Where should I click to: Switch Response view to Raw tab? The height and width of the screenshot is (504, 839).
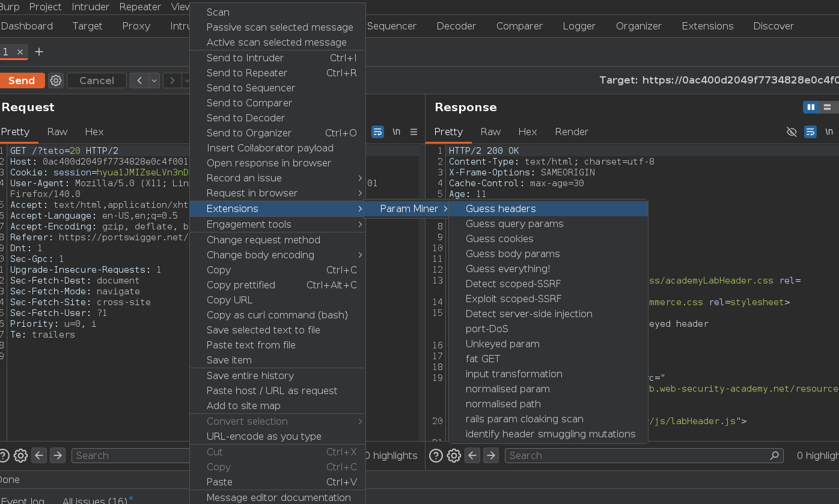click(x=490, y=132)
